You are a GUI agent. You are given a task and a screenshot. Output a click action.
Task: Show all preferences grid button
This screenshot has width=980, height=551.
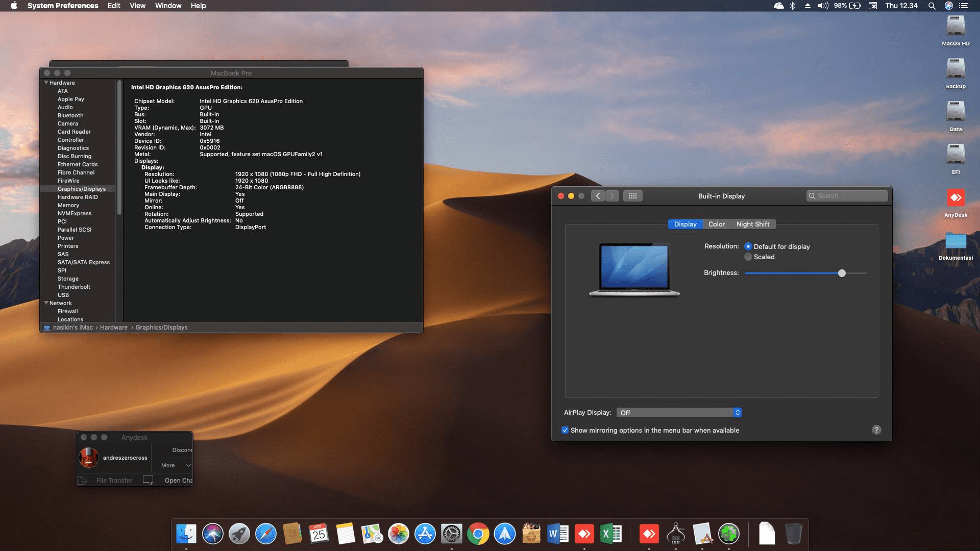[633, 196]
